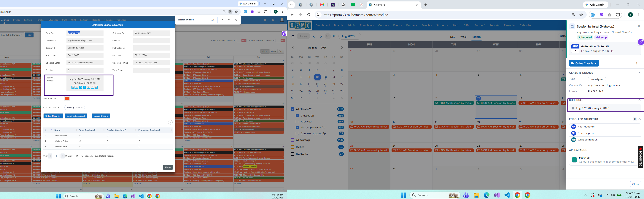Screen dimensions: 644x199
Task: Check the Parties filter
Action: [292, 147]
